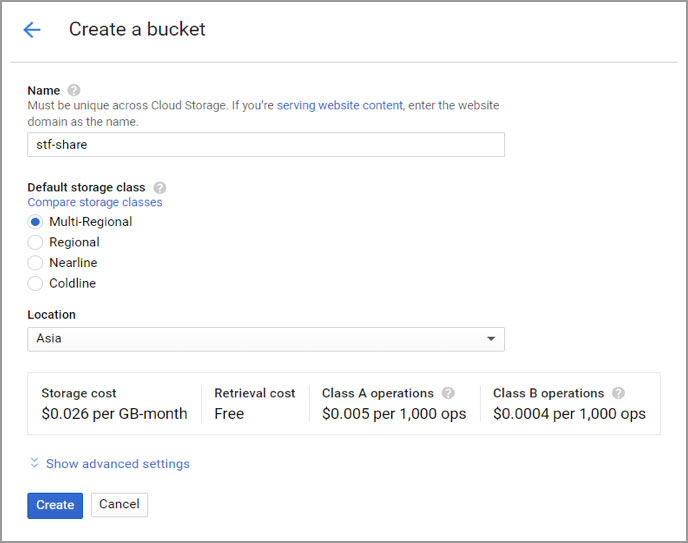Select the Multi-Regional storage class
The image size is (688, 543).
pyautogui.click(x=35, y=222)
